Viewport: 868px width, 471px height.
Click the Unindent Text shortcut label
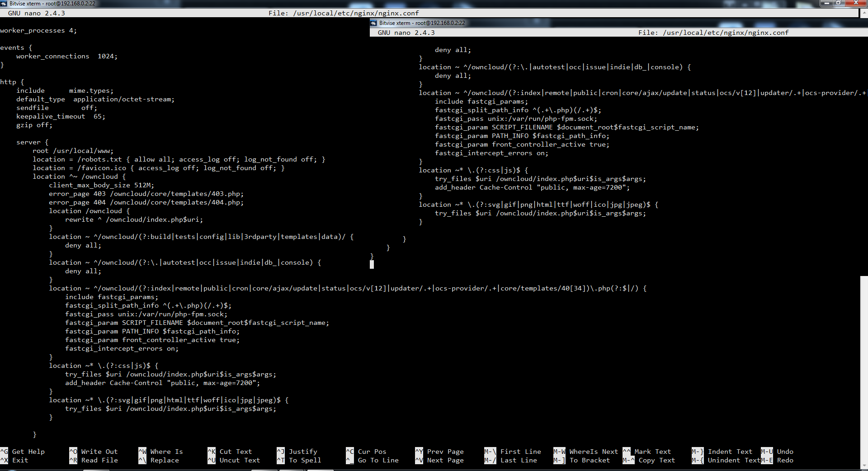734,460
